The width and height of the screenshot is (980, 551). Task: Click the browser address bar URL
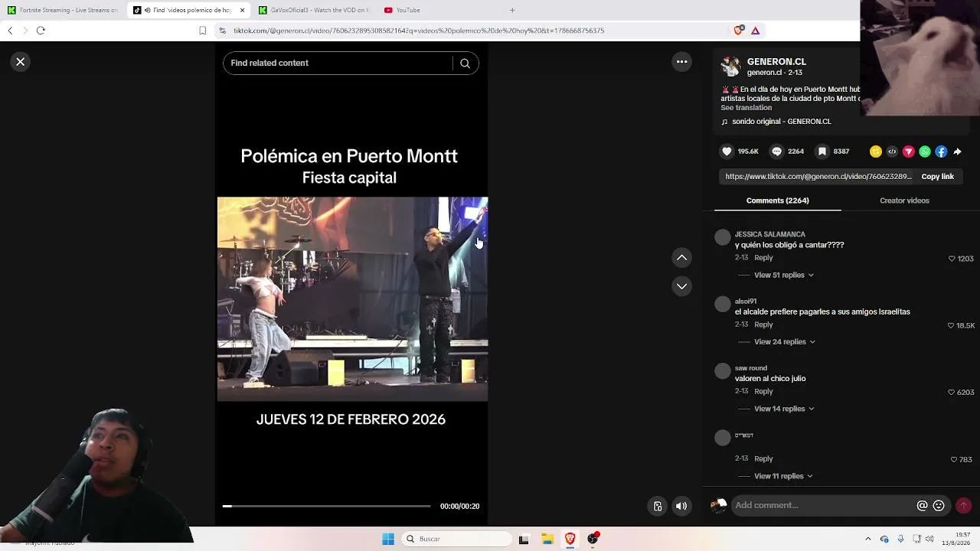pyautogui.click(x=418, y=31)
